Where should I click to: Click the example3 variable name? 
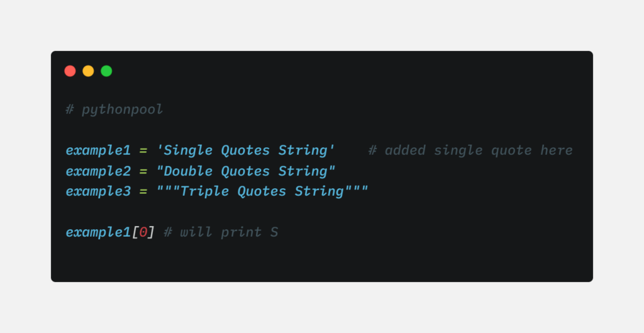[98, 191]
